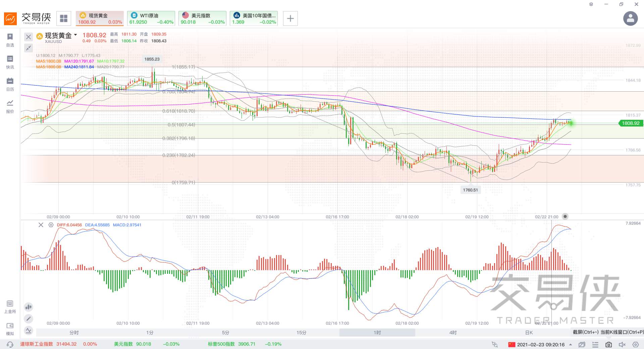Select the pencil drawing tool icon

(x=29, y=318)
